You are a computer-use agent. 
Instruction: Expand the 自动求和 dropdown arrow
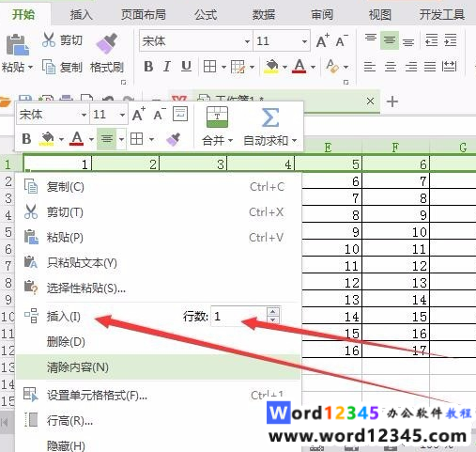tap(294, 141)
